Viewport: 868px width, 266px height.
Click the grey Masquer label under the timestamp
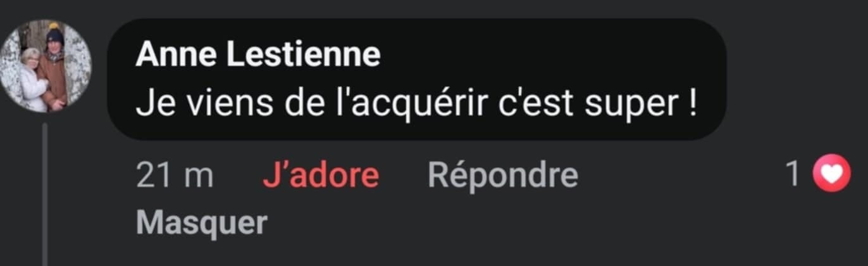point(202,223)
